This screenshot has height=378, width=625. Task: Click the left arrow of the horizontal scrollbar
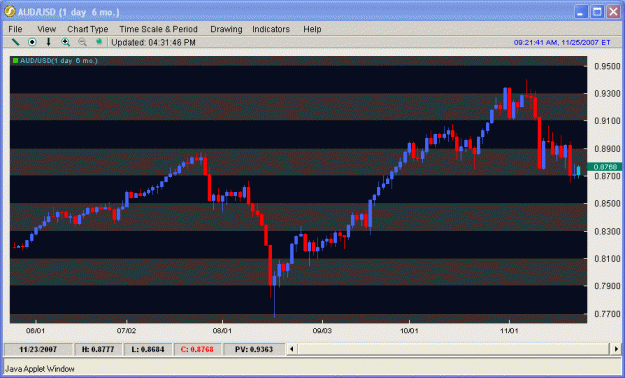pos(292,349)
